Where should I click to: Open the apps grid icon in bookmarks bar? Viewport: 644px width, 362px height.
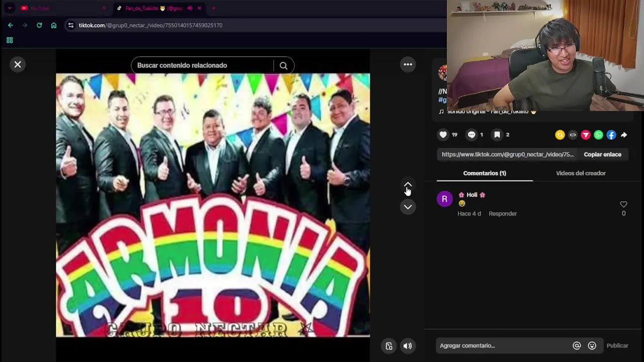pos(10,40)
